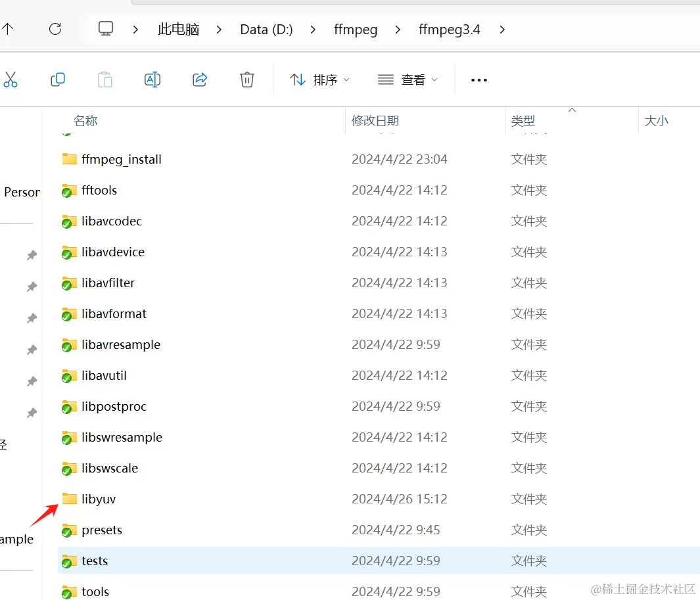Select the libswresample folder icon

(x=69, y=437)
